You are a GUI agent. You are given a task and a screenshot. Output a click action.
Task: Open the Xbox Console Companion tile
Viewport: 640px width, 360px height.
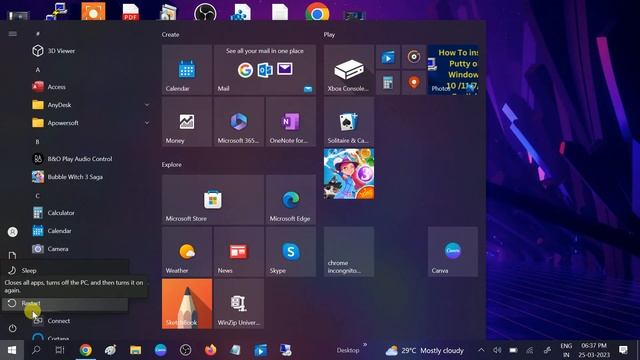coord(349,70)
